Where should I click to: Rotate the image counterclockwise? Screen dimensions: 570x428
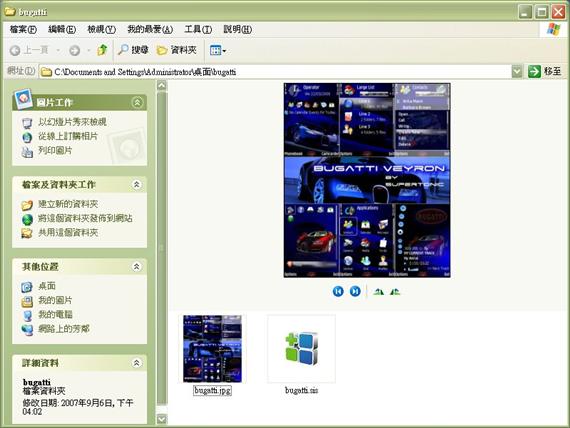[x=395, y=292]
